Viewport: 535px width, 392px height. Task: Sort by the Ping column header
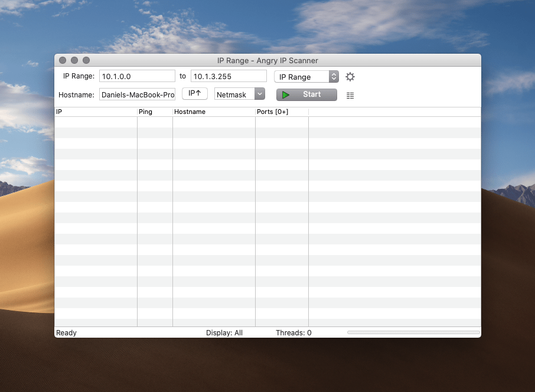coord(155,112)
